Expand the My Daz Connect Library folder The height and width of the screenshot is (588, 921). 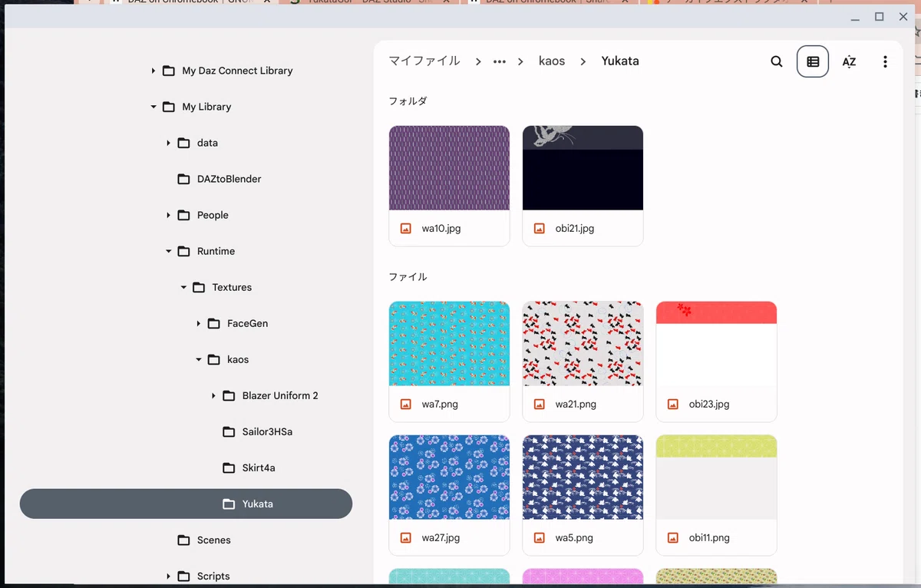tap(153, 71)
